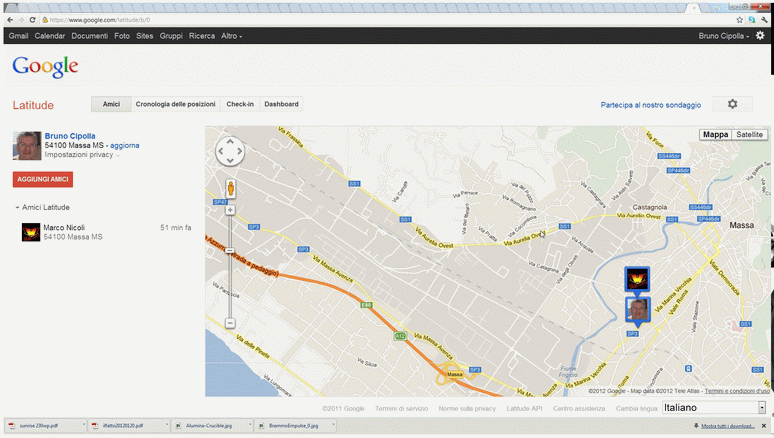
Task: Click the extension icon beside the bookmark star
Action: [x=752, y=20]
